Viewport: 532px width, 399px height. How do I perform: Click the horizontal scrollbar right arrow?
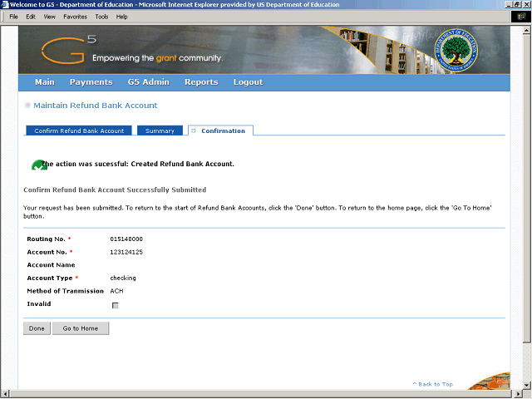[518, 393]
